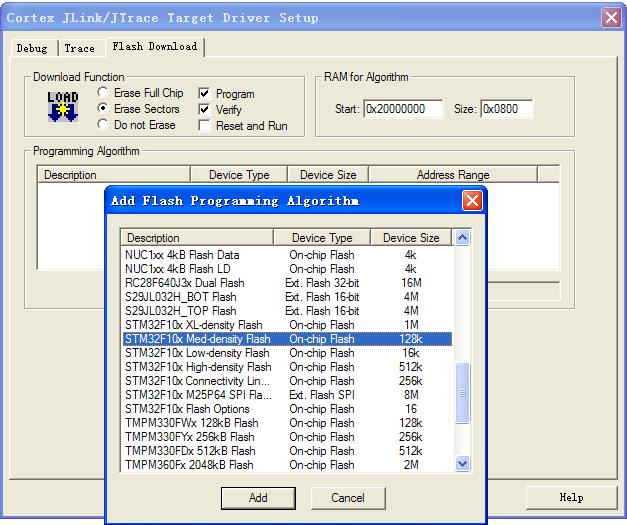Open the Trace tab
The image size is (627, 525).
point(80,48)
